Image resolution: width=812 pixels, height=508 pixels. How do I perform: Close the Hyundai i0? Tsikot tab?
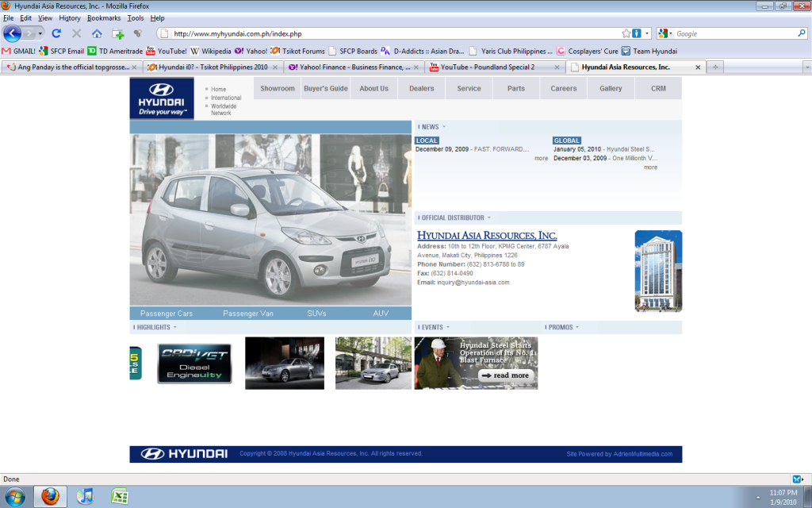[275, 67]
